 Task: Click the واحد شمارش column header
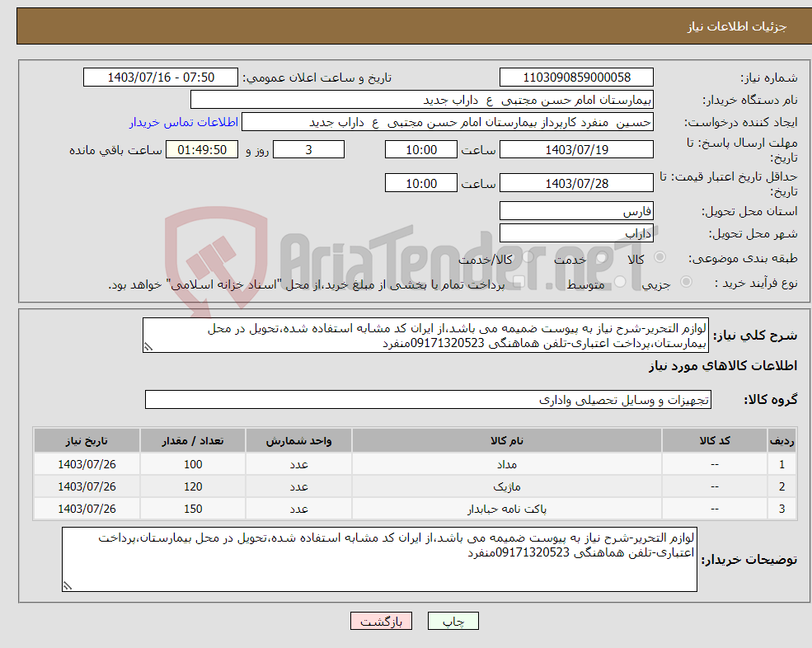(298, 440)
